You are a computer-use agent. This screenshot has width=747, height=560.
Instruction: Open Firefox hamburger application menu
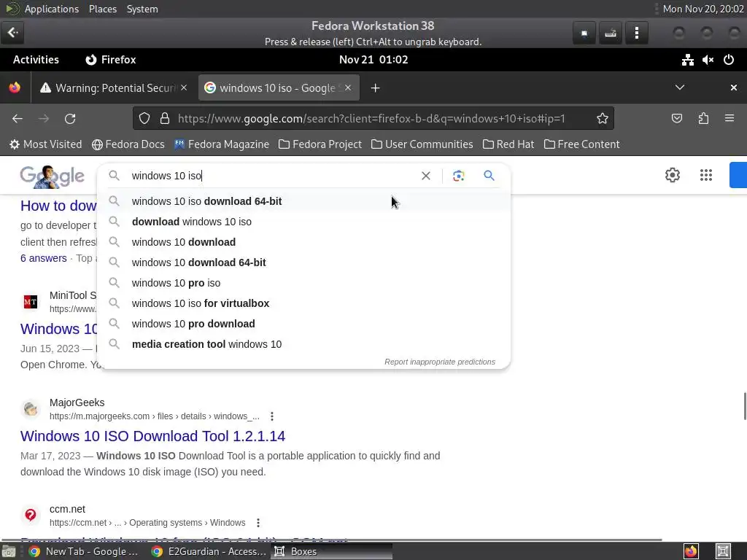(729, 118)
